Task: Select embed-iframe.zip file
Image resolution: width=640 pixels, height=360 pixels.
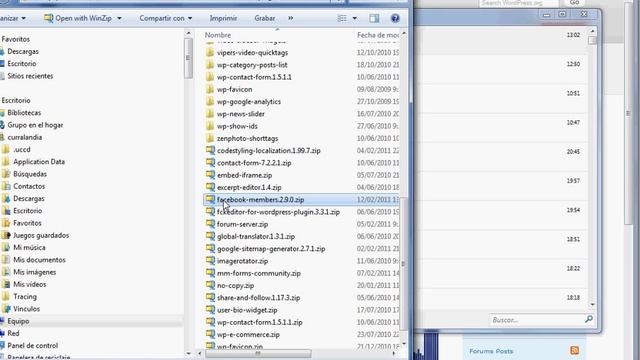Action: pos(244,175)
